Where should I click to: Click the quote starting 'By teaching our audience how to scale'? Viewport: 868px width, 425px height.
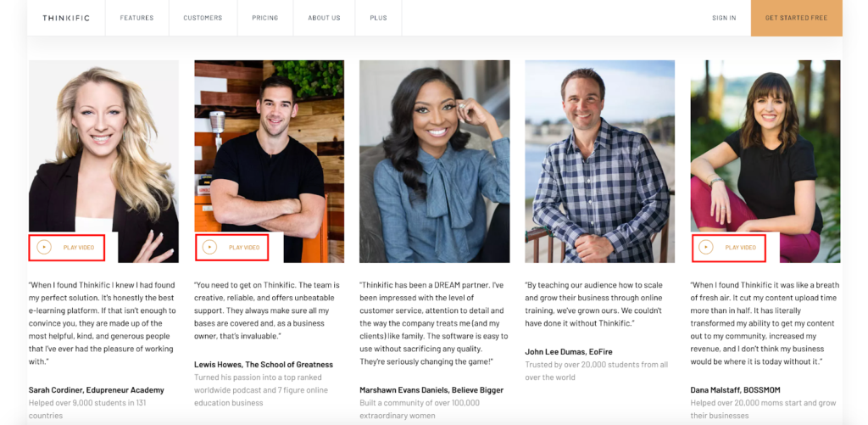pyautogui.click(x=594, y=305)
